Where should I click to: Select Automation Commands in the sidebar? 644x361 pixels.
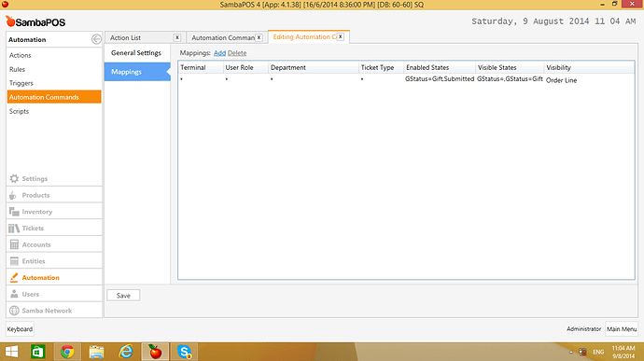coord(54,97)
